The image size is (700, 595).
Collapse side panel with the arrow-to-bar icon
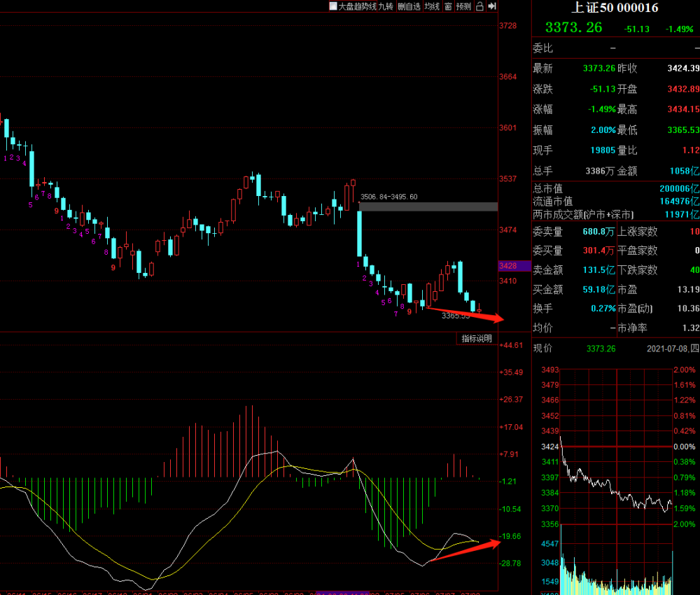492,6
